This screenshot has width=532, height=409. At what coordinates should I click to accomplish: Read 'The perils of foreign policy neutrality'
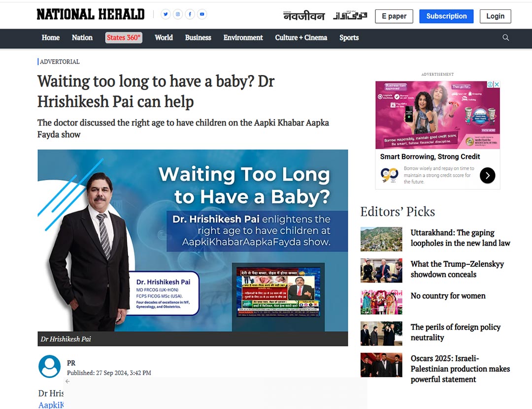pyautogui.click(x=456, y=332)
